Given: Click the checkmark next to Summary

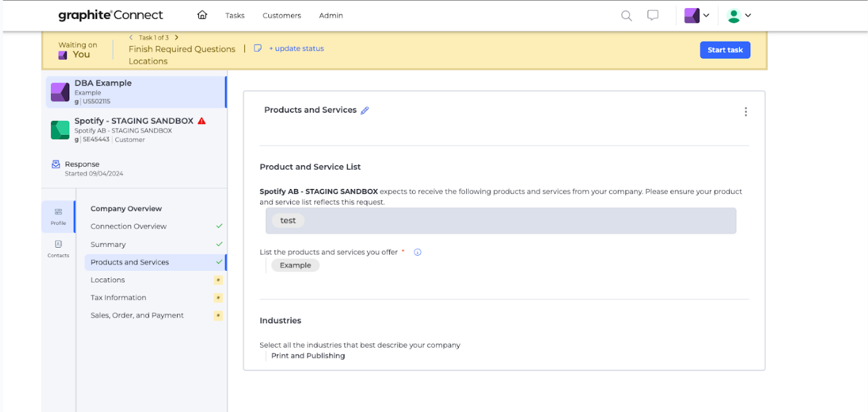Looking at the screenshot, I should [219, 244].
